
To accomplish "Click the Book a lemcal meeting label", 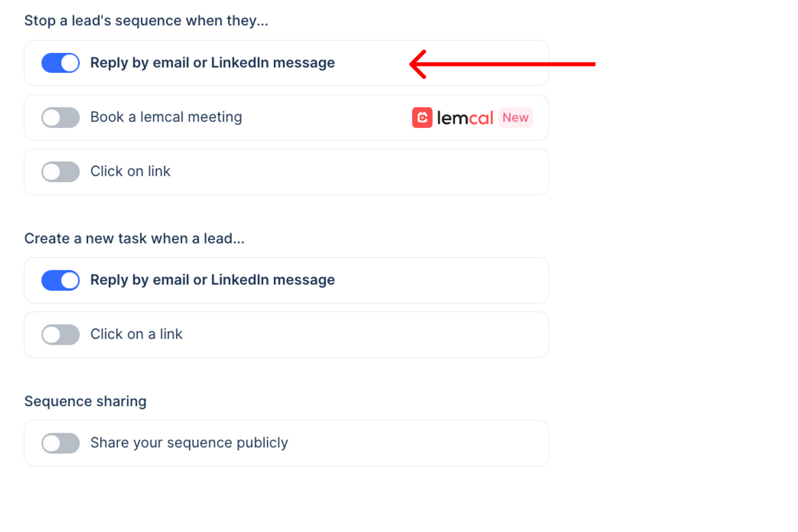I will pos(166,117).
